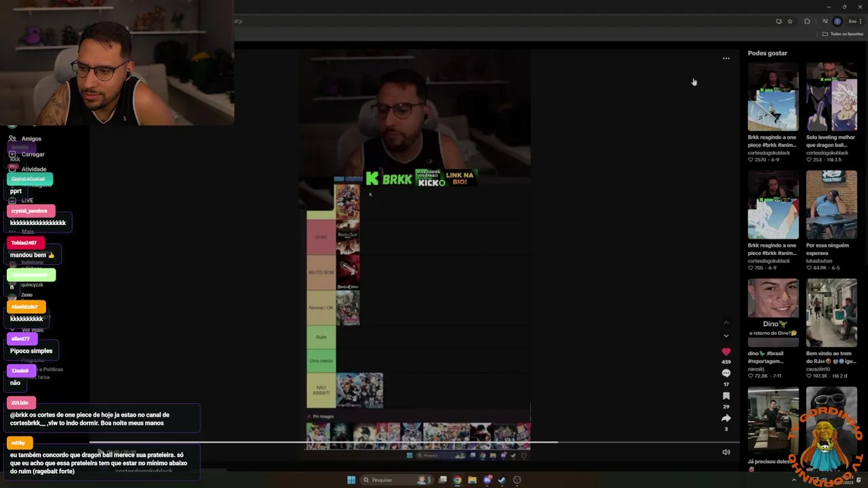Go to the previous video arrow
Screen dimensions: 868x488
point(726,322)
